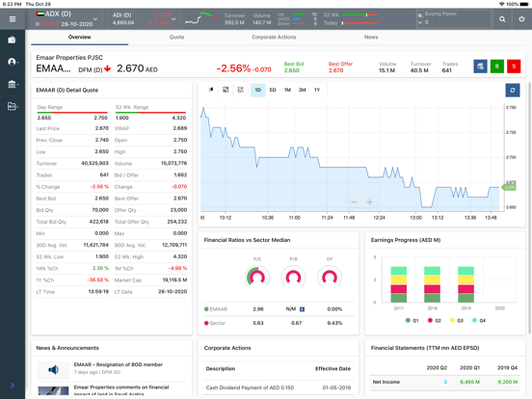Image resolution: width=532 pixels, height=399 pixels.
Task: Toggle the Q1 legend item
Action: point(412,320)
